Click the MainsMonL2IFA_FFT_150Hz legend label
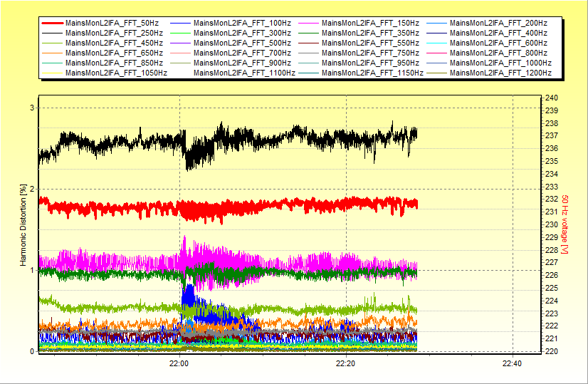Viewport: 588px width, 384px height. [370, 24]
